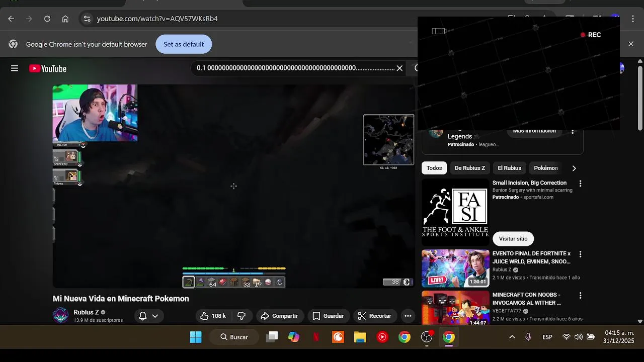Open the browser home page icon
The width and height of the screenshot is (644, 362).
(65, 19)
